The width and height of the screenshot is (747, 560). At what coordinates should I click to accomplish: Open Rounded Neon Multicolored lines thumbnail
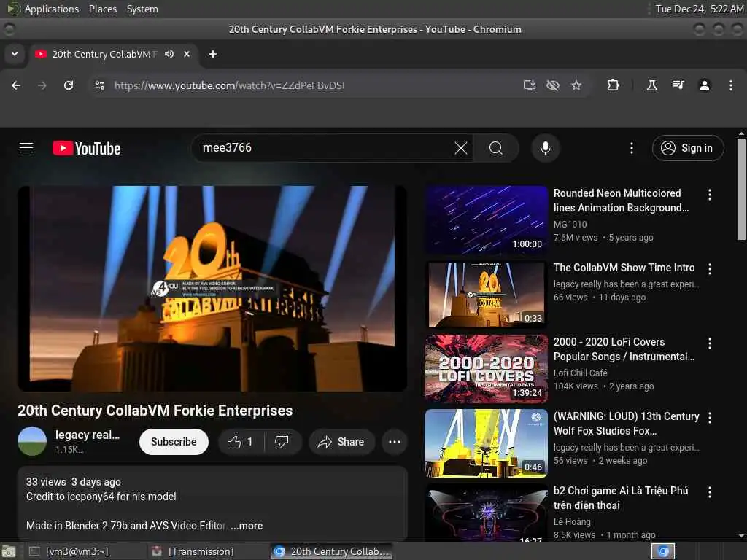coord(487,219)
